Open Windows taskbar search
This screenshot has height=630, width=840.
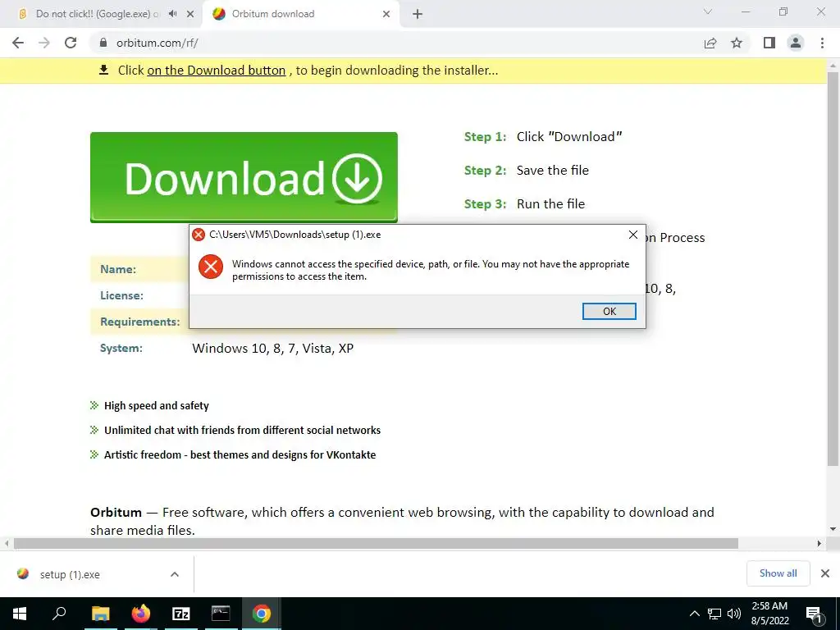(59, 614)
